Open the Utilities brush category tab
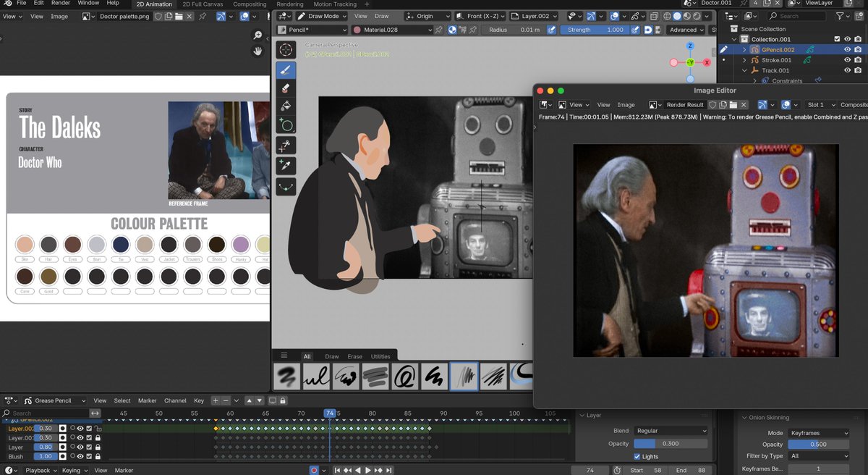The image size is (868, 475). click(x=380, y=356)
